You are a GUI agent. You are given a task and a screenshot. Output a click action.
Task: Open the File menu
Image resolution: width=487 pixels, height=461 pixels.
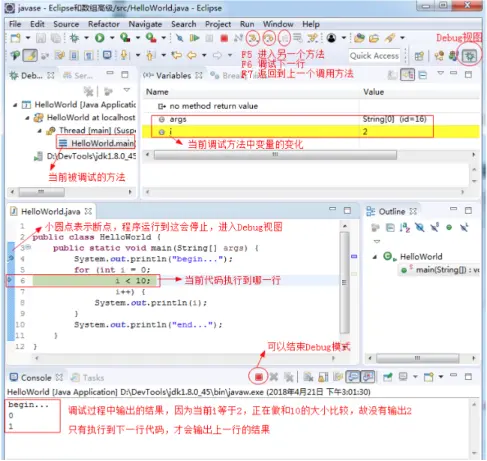pyautogui.click(x=15, y=24)
